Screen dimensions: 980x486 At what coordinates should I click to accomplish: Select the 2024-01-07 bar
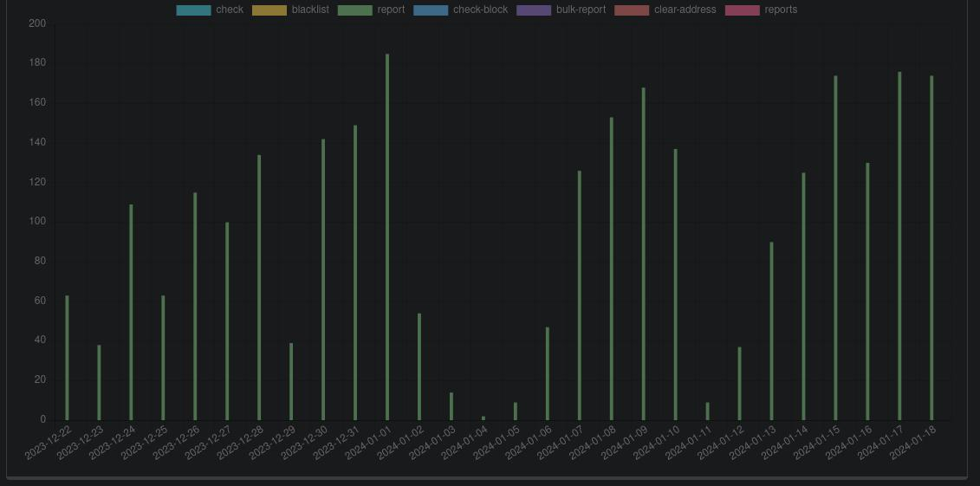click(580, 295)
